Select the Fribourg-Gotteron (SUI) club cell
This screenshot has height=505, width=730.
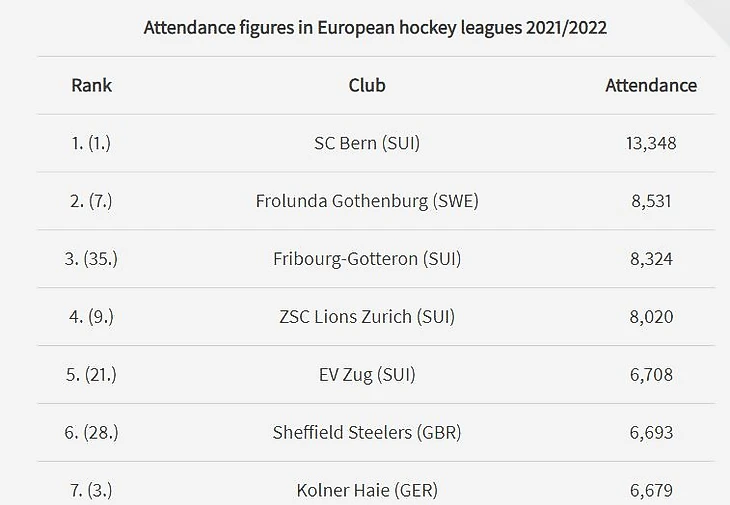(x=367, y=259)
